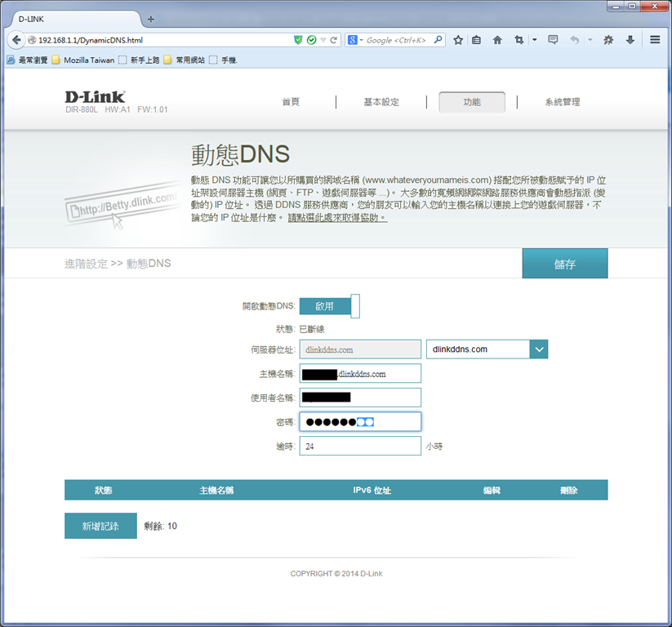Open the 功能 menu tab
The width and height of the screenshot is (672, 627).
point(472,102)
